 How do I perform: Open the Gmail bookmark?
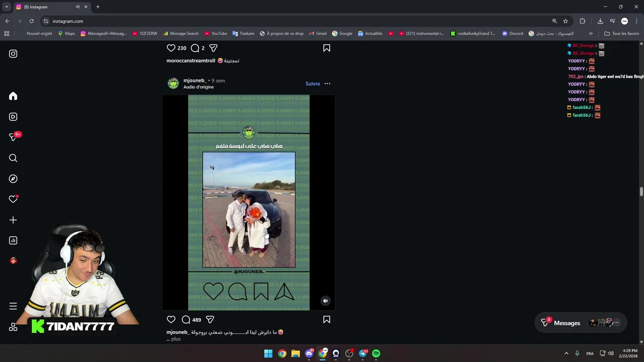click(x=317, y=34)
